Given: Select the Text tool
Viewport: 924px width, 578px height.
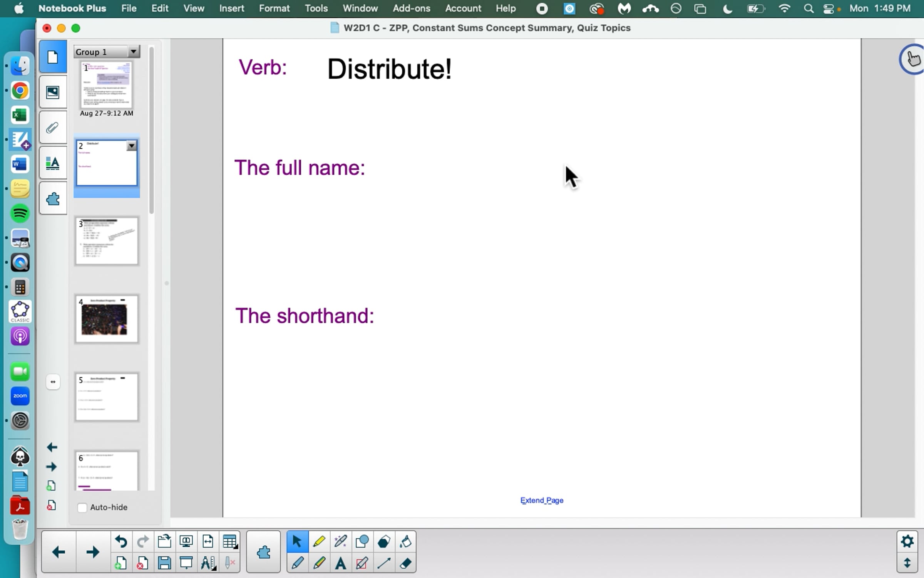Looking at the screenshot, I should 340,563.
